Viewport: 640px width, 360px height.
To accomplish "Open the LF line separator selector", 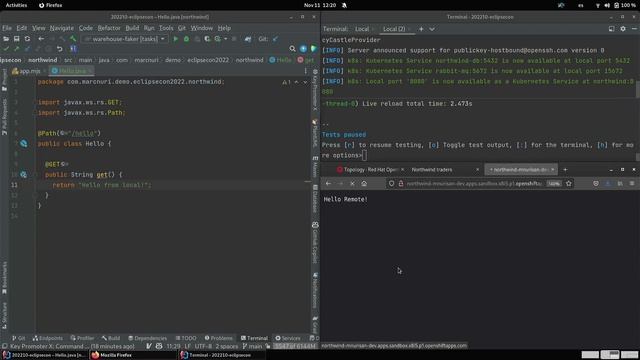I will (x=187, y=346).
